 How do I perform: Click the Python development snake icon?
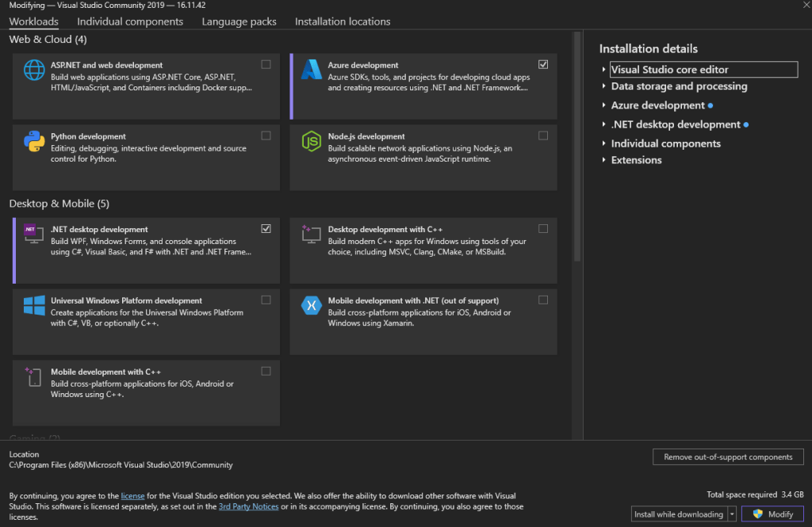pos(34,142)
